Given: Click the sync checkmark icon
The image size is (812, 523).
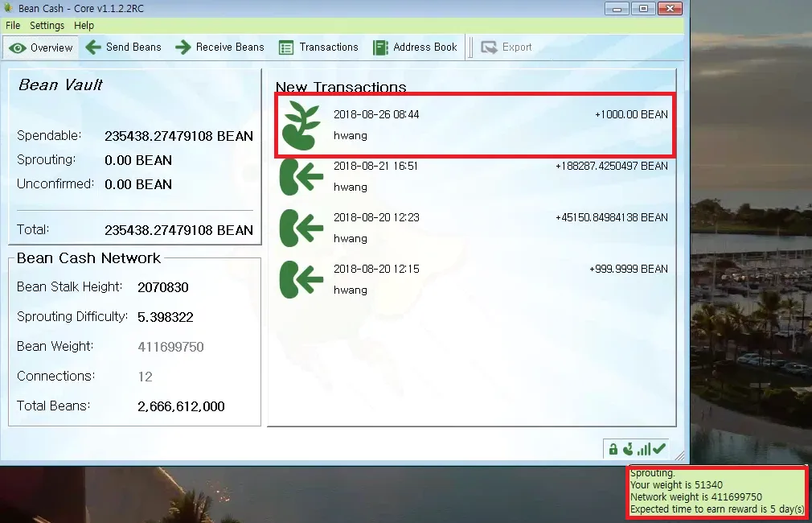Looking at the screenshot, I should (x=658, y=449).
